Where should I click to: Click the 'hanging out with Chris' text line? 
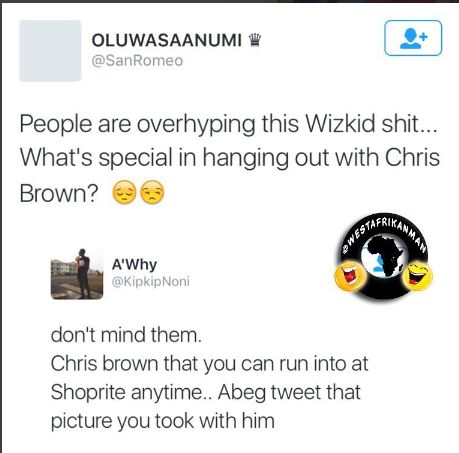pyautogui.click(x=230, y=158)
